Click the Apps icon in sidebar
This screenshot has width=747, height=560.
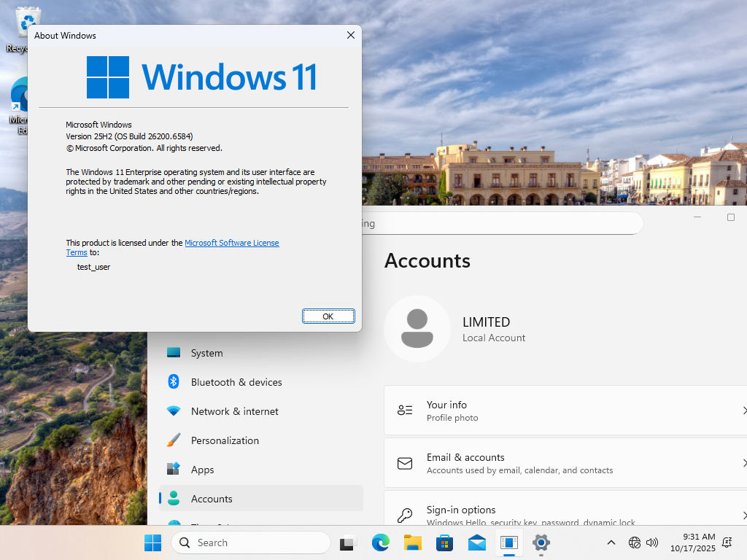click(x=174, y=470)
